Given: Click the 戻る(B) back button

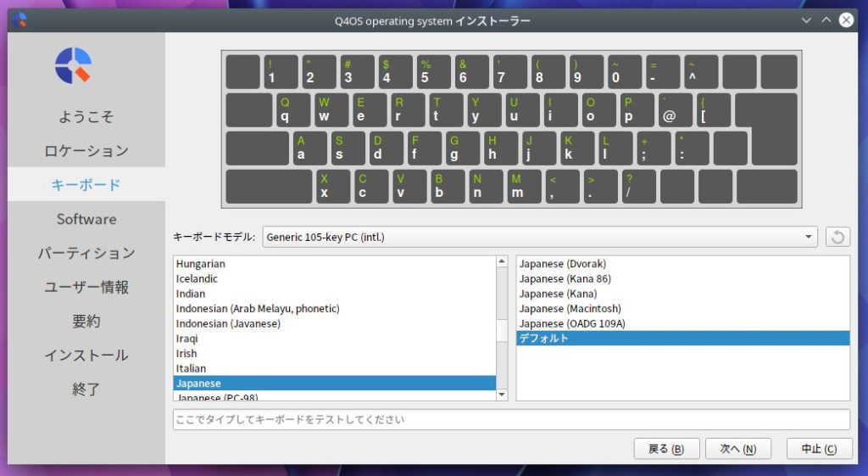Looking at the screenshot, I should coord(666,449).
